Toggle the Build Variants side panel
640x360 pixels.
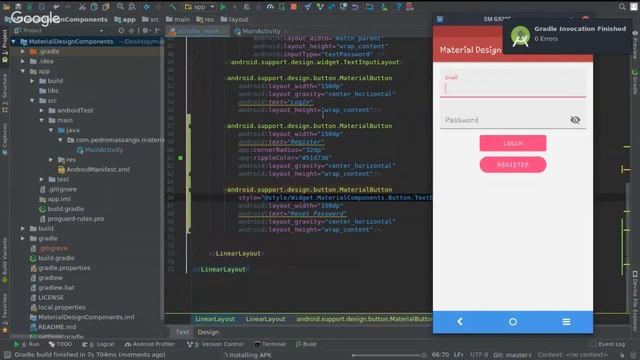pyautogui.click(x=4, y=260)
